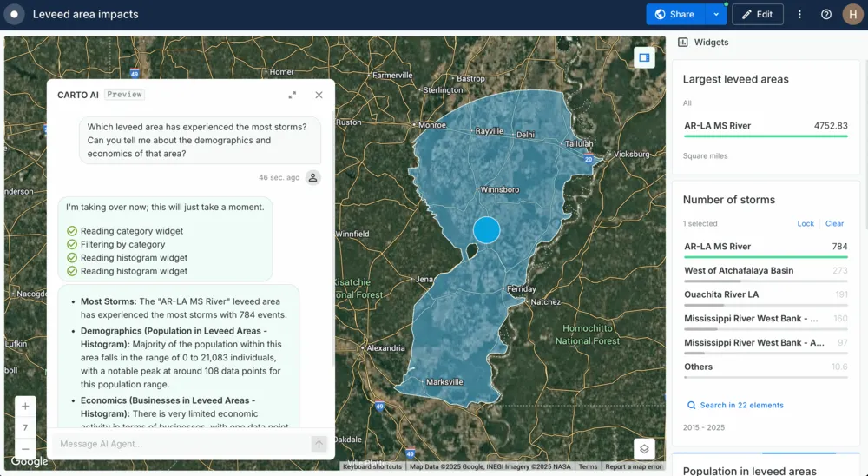Screen dimensions: 868x476
Task: Toggle the widgets side panel icon on map
Action: pos(644,57)
